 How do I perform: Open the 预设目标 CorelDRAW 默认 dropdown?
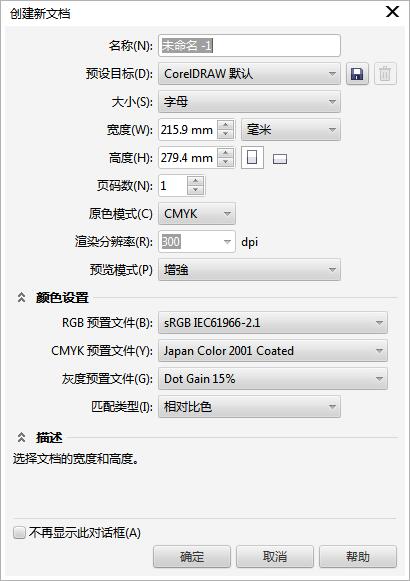click(x=249, y=74)
